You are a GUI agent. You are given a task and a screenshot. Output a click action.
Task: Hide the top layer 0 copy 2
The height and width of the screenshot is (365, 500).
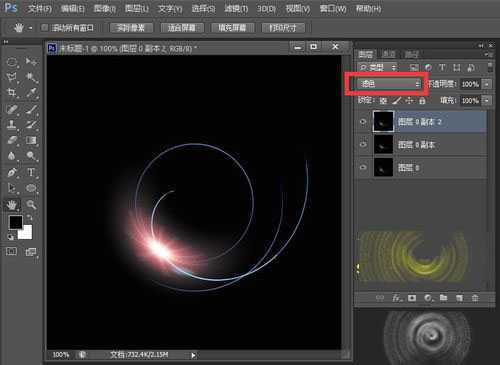pyautogui.click(x=363, y=122)
